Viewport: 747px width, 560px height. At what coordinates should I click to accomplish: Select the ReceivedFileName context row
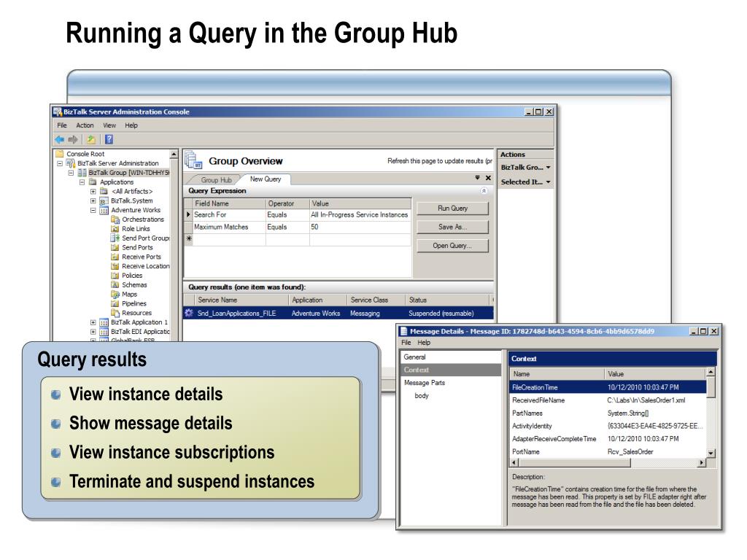(x=608, y=400)
